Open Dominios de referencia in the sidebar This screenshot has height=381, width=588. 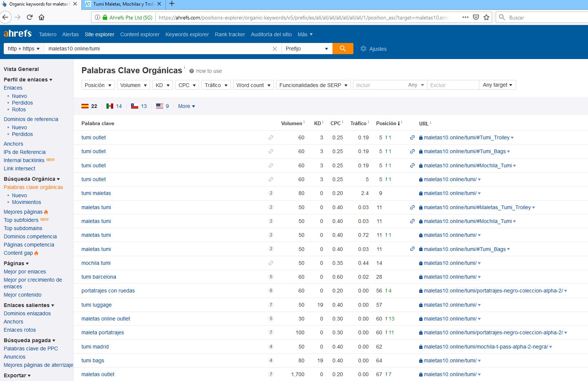click(x=31, y=119)
